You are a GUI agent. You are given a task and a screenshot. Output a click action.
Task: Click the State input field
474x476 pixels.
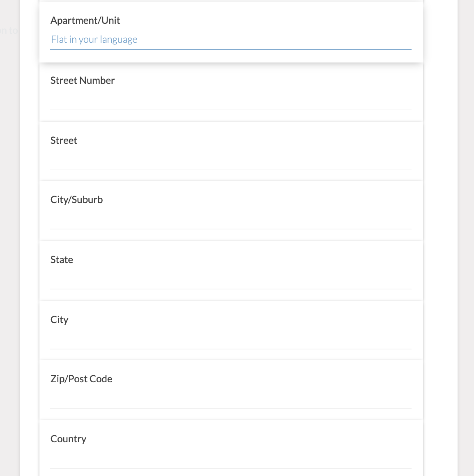tap(230, 282)
